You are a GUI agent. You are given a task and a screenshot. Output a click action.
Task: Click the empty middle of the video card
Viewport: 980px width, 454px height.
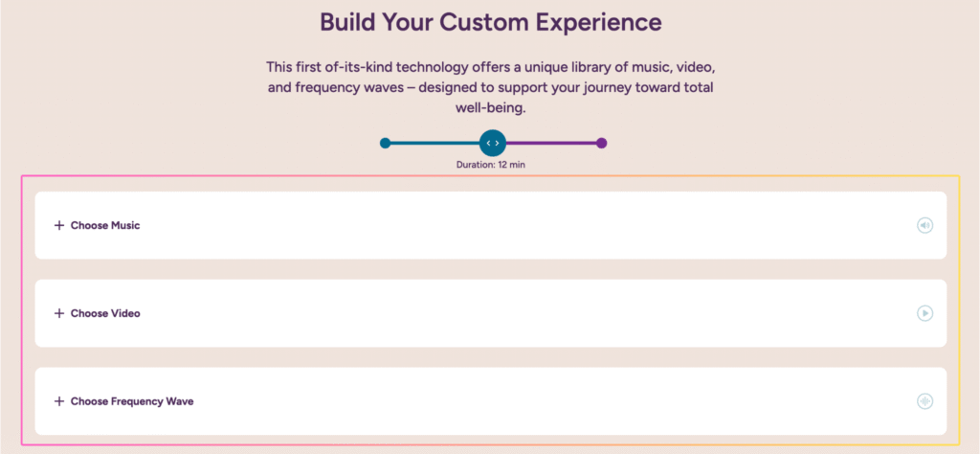click(x=490, y=313)
